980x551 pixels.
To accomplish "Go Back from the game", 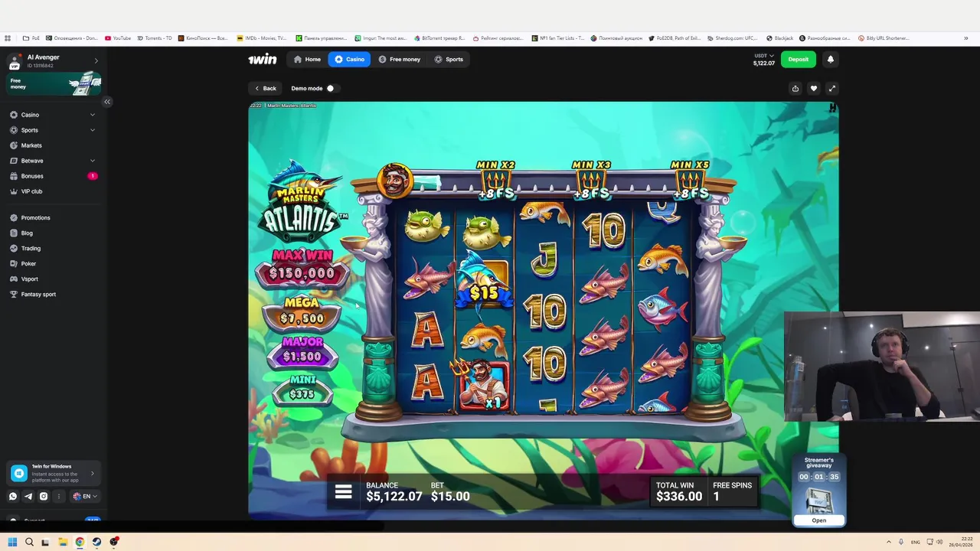I will pyautogui.click(x=266, y=88).
